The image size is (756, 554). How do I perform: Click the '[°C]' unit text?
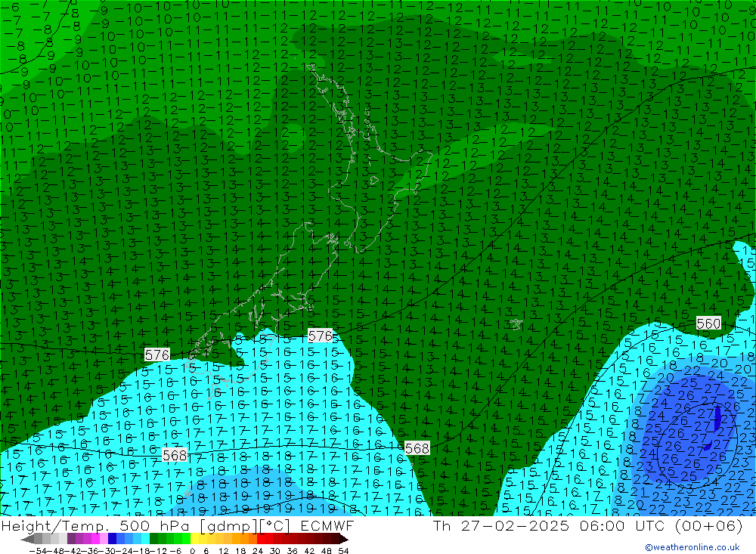(274, 525)
